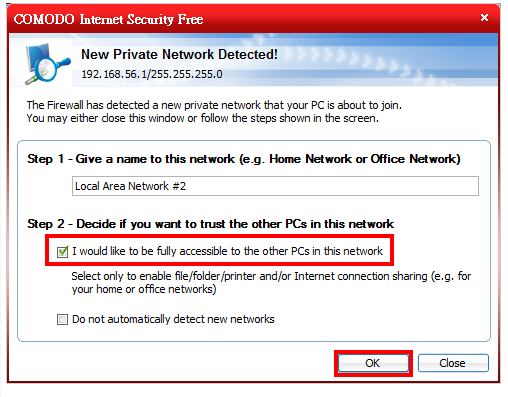The height and width of the screenshot is (397, 508).
Task: Click the network monitor magnifier icon
Action: click(x=48, y=64)
